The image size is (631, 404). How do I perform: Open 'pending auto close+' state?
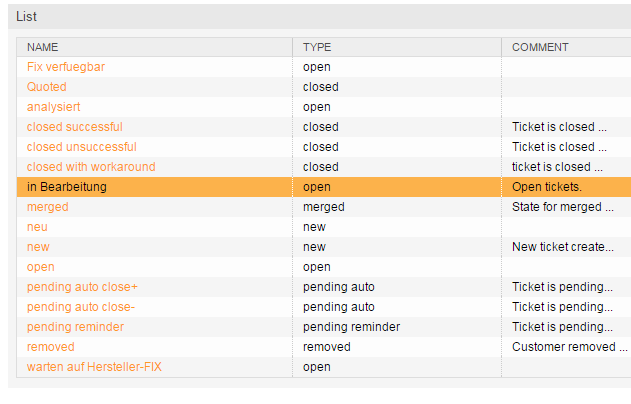(82, 287)
